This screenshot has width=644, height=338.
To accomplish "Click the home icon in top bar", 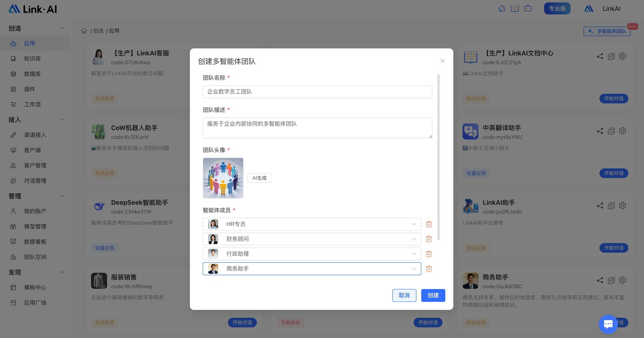I will point(502,8).
